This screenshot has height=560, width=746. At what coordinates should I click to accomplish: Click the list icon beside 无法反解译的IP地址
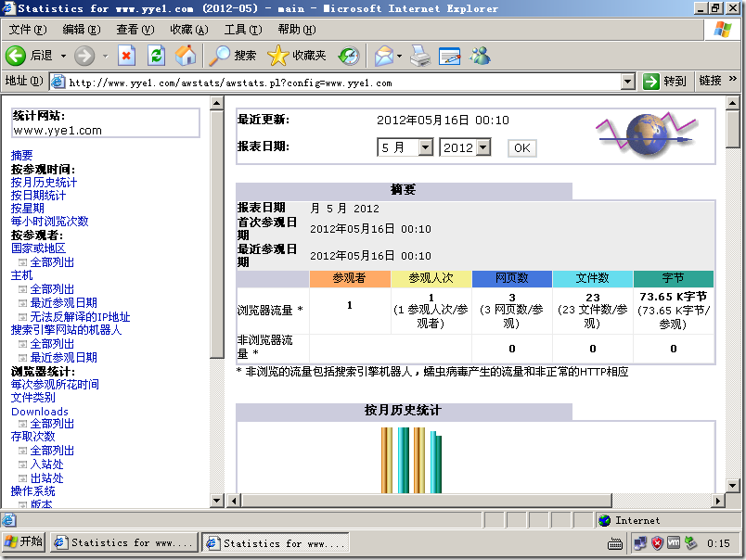pyautogui.click(x=22, y=316)
